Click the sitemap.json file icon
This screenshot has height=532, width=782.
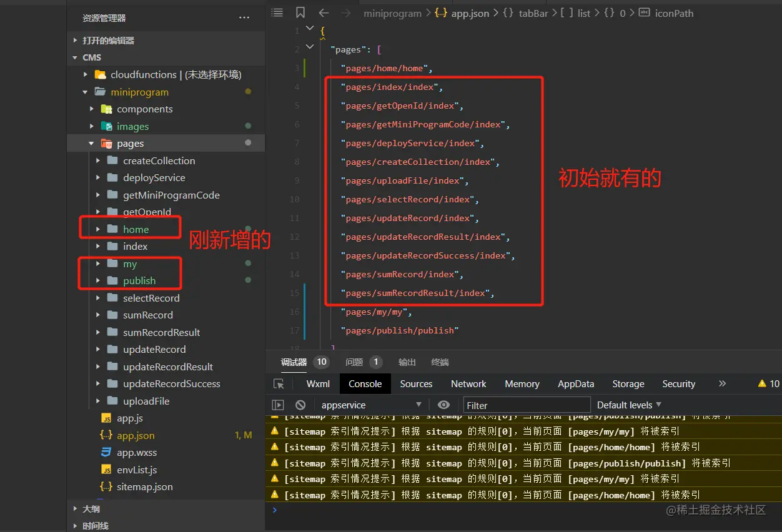coord(106,486)
